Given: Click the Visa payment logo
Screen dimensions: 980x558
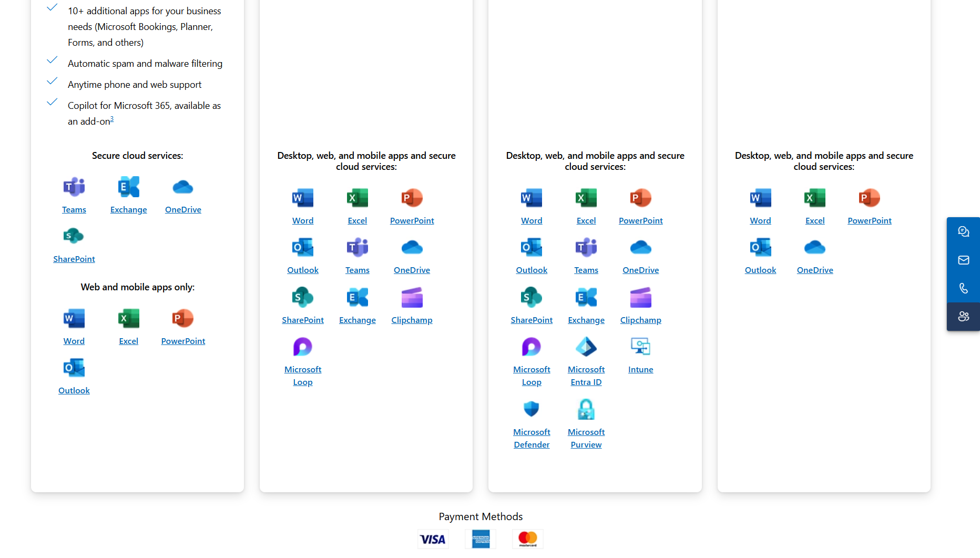Looking at the screenshot, I should tap(433, 539).
